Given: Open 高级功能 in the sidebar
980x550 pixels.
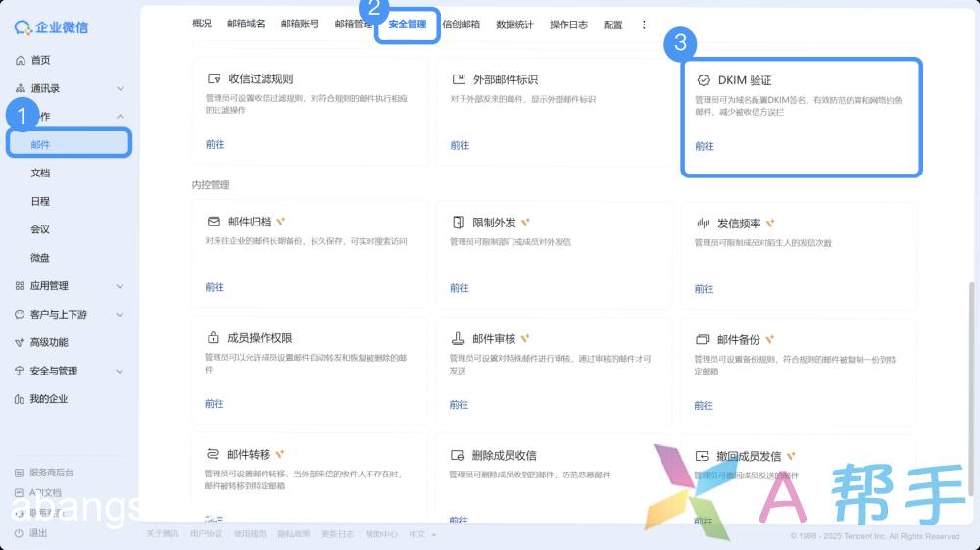Looking at the screenshot, I should (x=49, y=342).
